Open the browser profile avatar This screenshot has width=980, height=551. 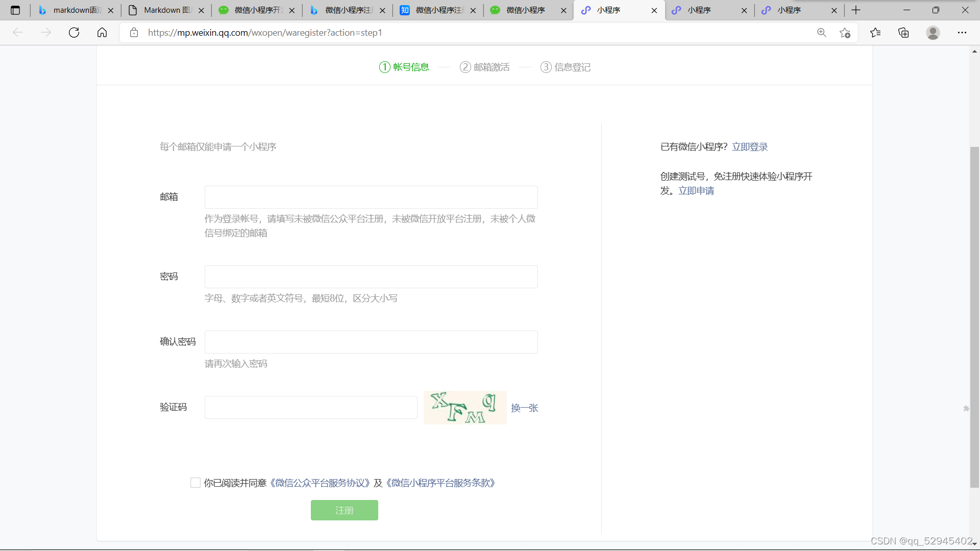(x=933, y=33)
